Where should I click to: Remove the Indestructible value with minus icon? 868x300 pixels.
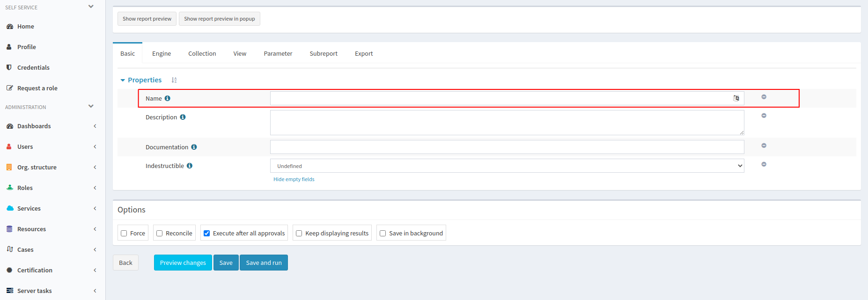pos(764,164)
